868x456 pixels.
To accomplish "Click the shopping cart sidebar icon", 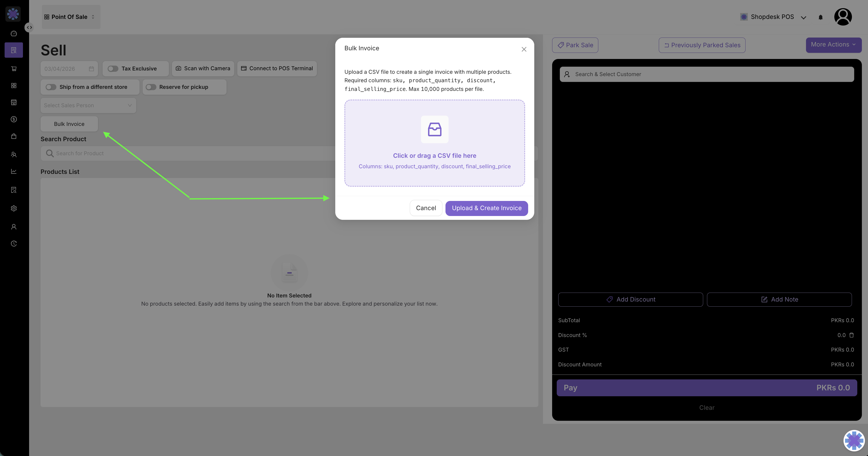I will pyautogui.click(x=14, y=69).
